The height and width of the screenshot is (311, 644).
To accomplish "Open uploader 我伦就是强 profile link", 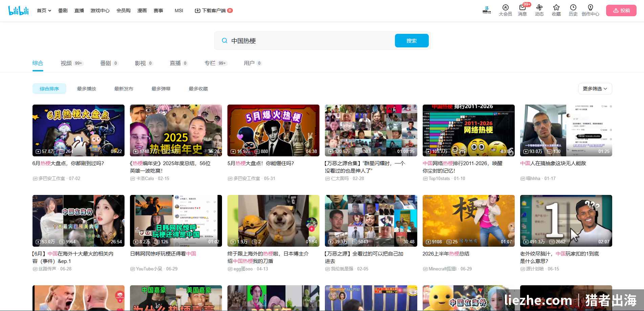I will tap(342, 269).
